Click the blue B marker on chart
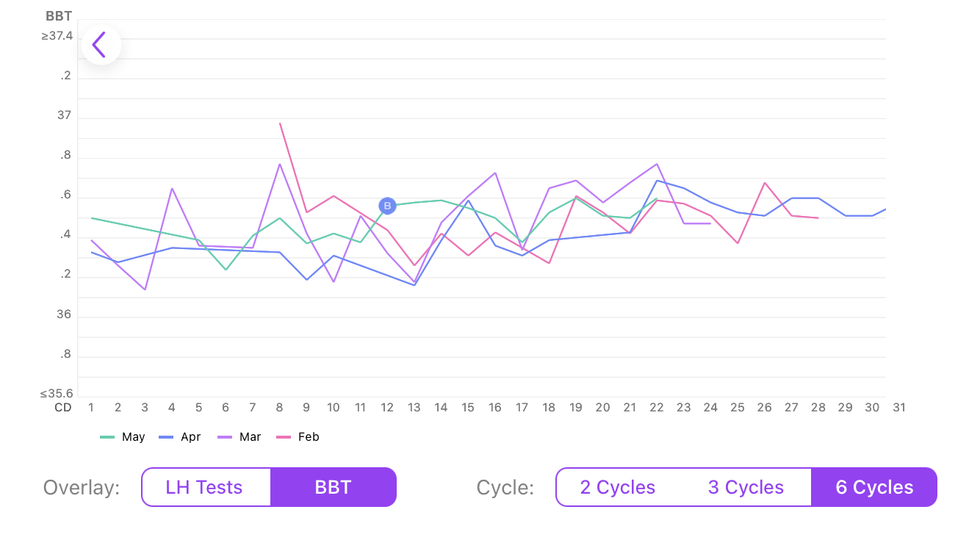 (387, 206)
